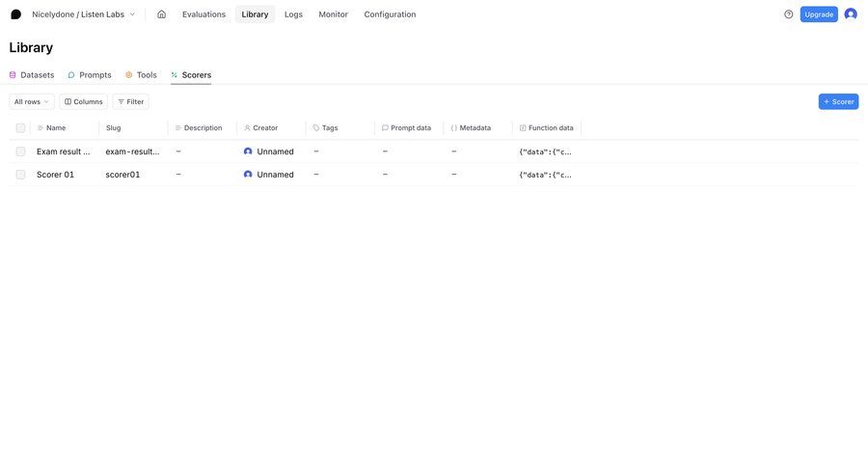Open the home icon
Image resolution: width=868 pixels, height=467 pixels.
coord(161,14)
